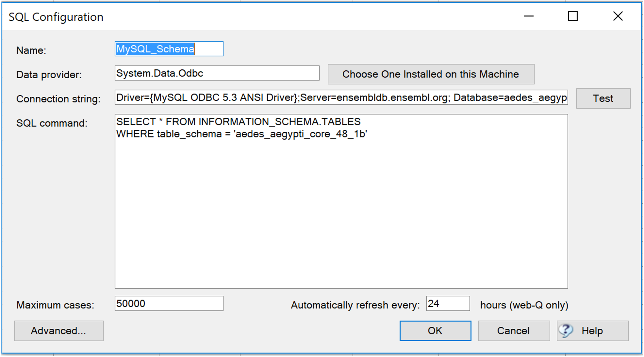The width and height of the screenshot is (644, 357).
Task: Click the 'Automatically refresh every:' label
Action: point(355,305)
